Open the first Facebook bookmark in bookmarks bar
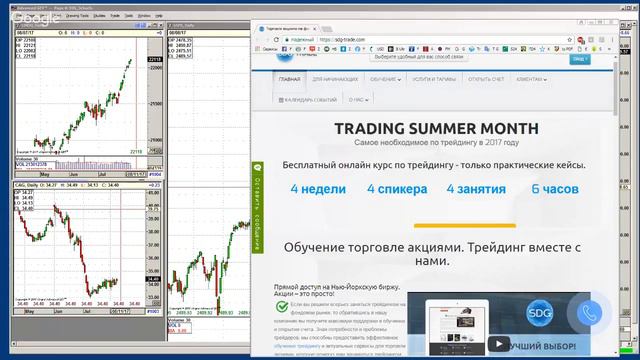This screenshot has height=360, width=640. [284, 49]
